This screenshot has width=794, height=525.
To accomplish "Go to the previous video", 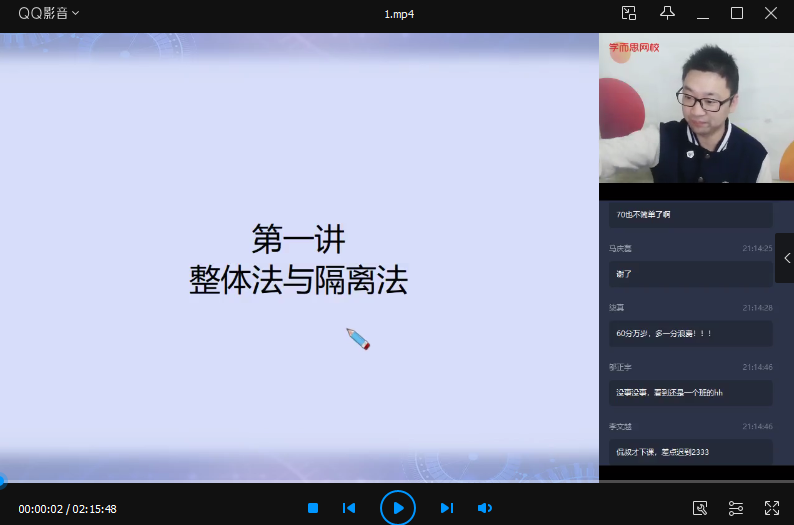I will 349,508.
